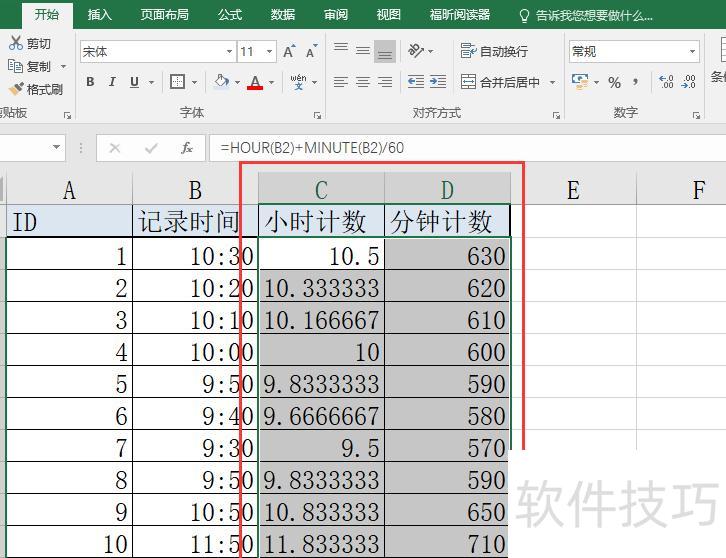
Task: Align text left
Action: pyautogui.click(x=341, y=82)
